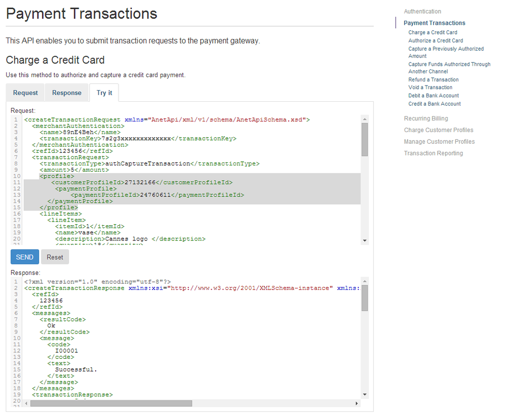Switch to the Request tab
Image resolution: width=506 pixels, height=420 pixels.
pyautogui.click(x=25, y=93)
